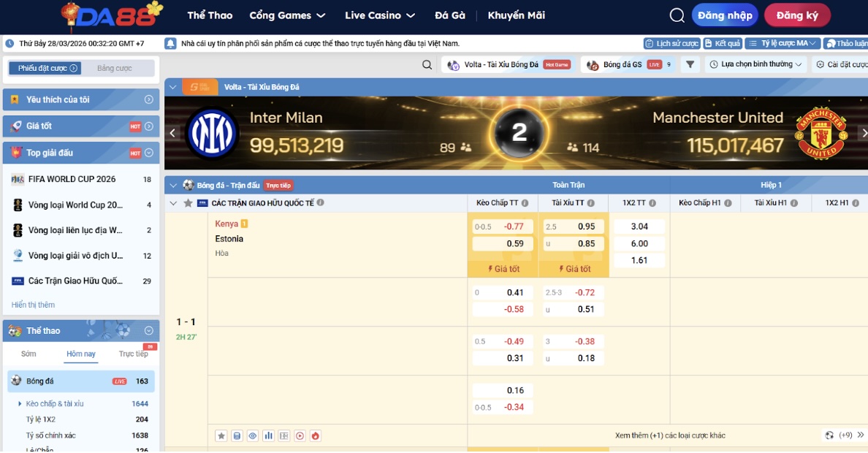Collapse Top giải đấu panel
Screen dimensions: 868x453
(x=149, y=153)
